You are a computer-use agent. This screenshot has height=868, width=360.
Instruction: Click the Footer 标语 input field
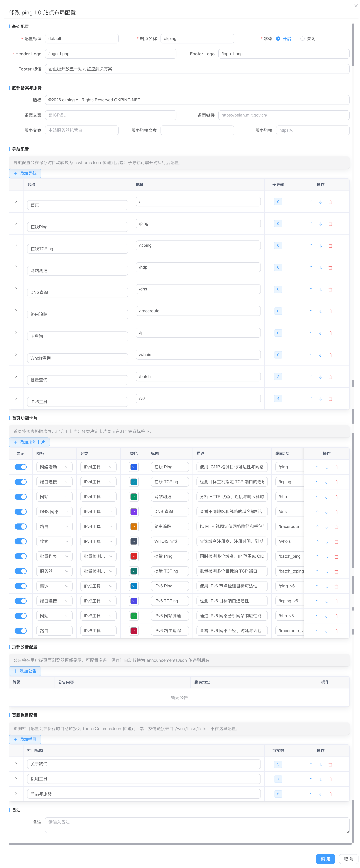tap(197, 69)
